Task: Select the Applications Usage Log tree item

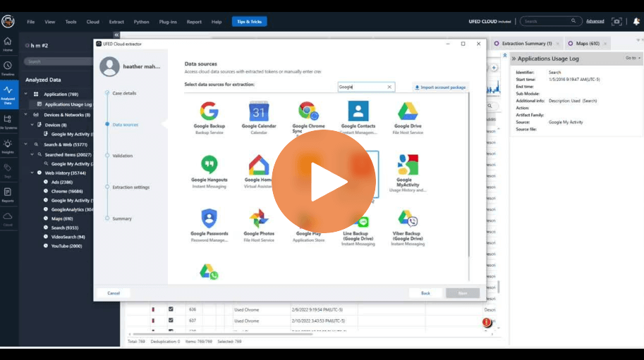Action: (x=68, y=104)
